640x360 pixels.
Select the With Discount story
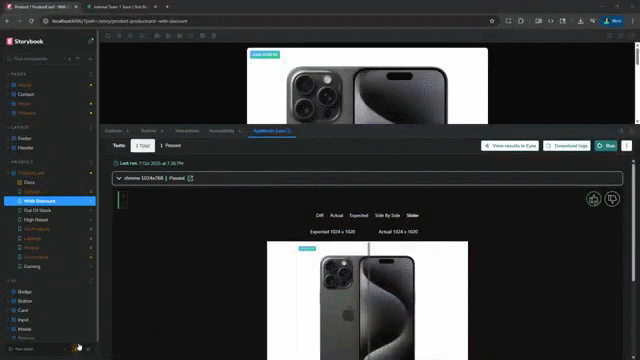pyautogui.click(x=50, y=201)
